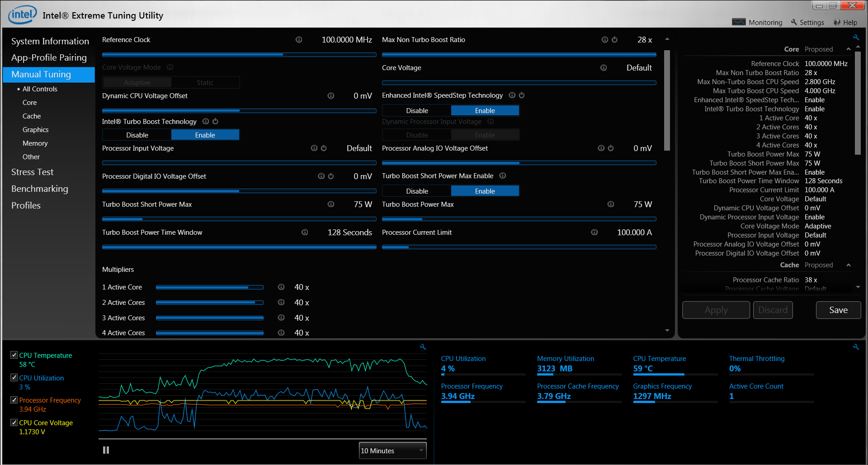The width and height of the screenshot is (868, 465).
Task: Click the wrench icon above the monitoring graph
Action: point(423,347)
